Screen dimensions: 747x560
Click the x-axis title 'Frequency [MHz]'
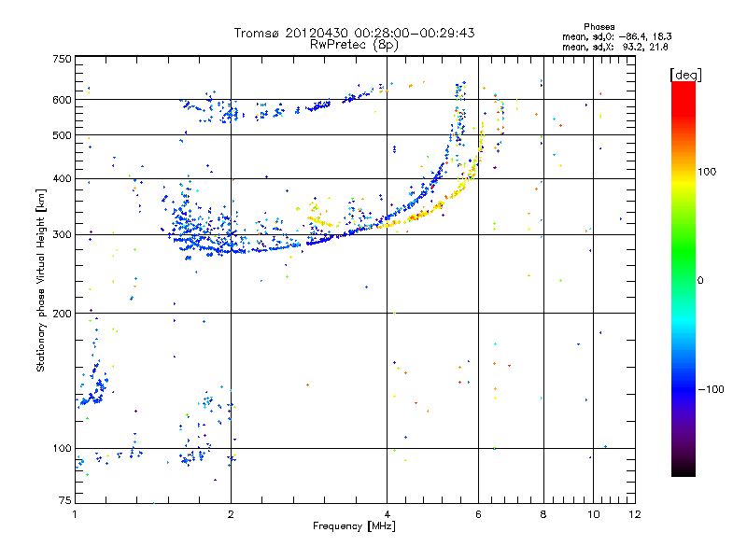point(355,526)
